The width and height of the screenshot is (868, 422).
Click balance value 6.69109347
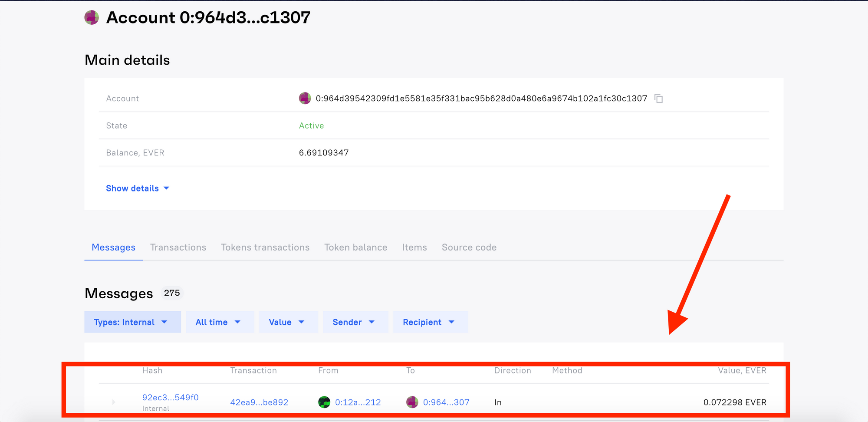[x=324, y=153]
